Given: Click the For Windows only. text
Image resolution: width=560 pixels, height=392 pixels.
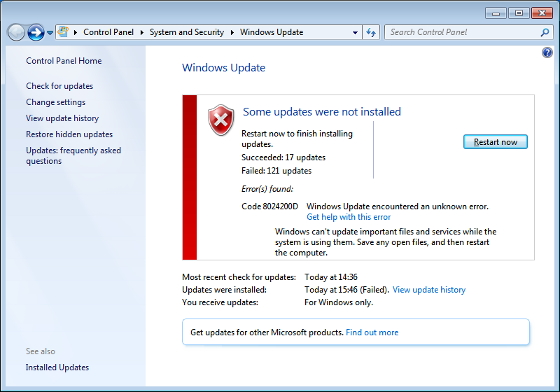Looking at the screenshot, I should click(x=339, y=302).
